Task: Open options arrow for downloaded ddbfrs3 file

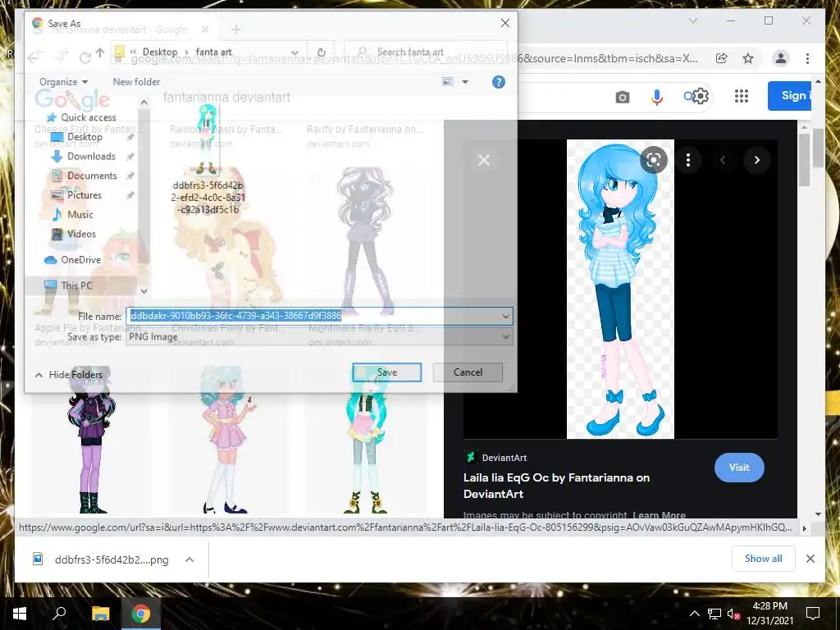Action: pos(189,559)
